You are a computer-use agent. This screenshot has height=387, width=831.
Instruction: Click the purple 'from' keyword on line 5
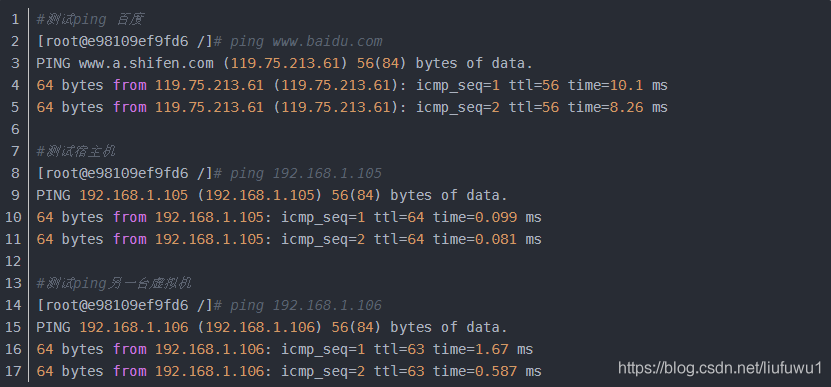129,108
